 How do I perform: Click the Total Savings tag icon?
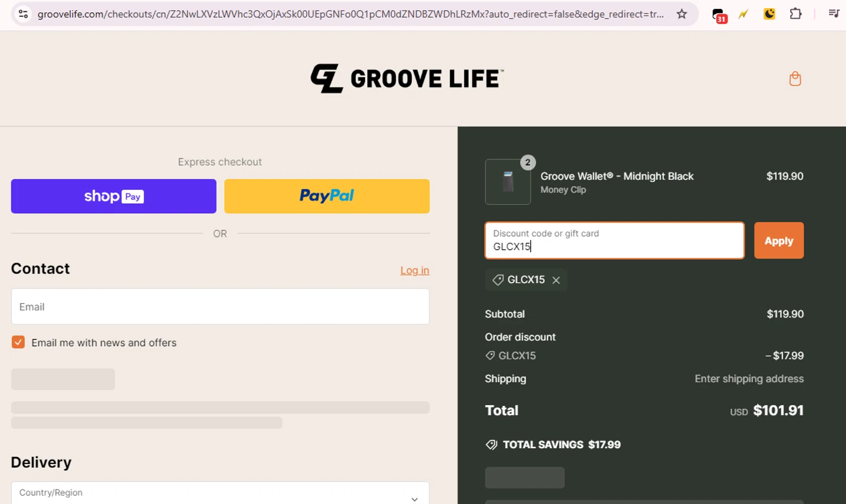[491, 445]
